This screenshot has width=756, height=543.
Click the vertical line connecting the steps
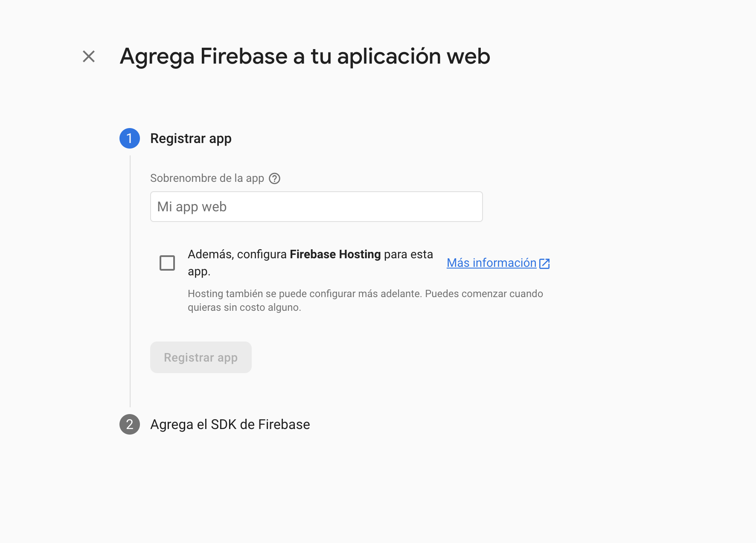(130, 282)
